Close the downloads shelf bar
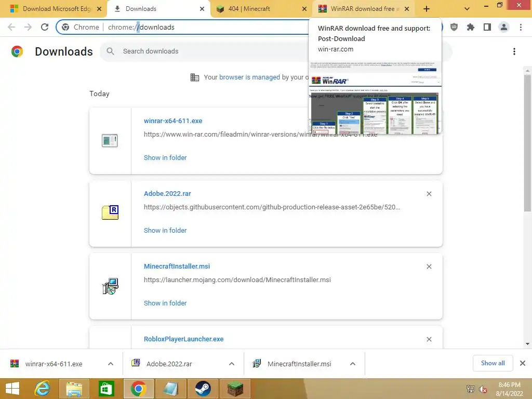This screenshot has width=532, height=399. click(523, 363)
